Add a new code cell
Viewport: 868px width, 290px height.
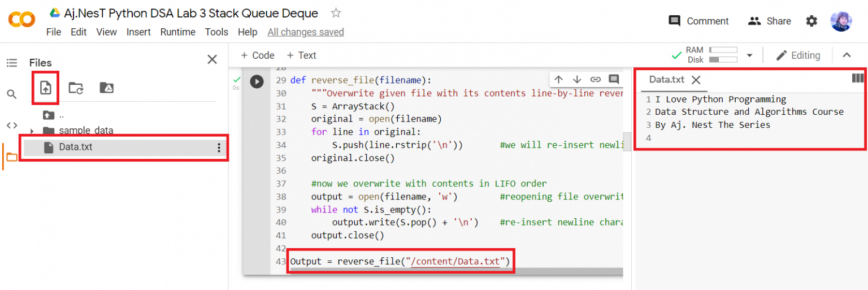click(257, 55)
